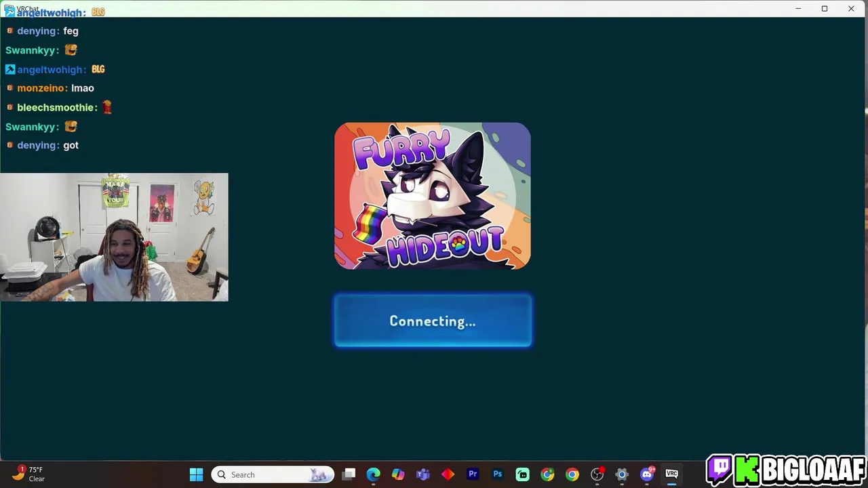Click username bleechsmoothie in chat

coord(57,107)
